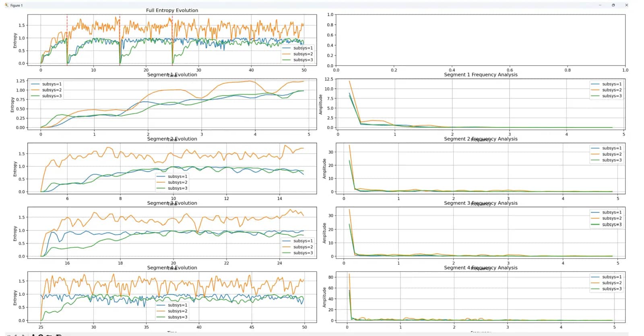Click the first red dashed segment marker line

coord(67,39)
